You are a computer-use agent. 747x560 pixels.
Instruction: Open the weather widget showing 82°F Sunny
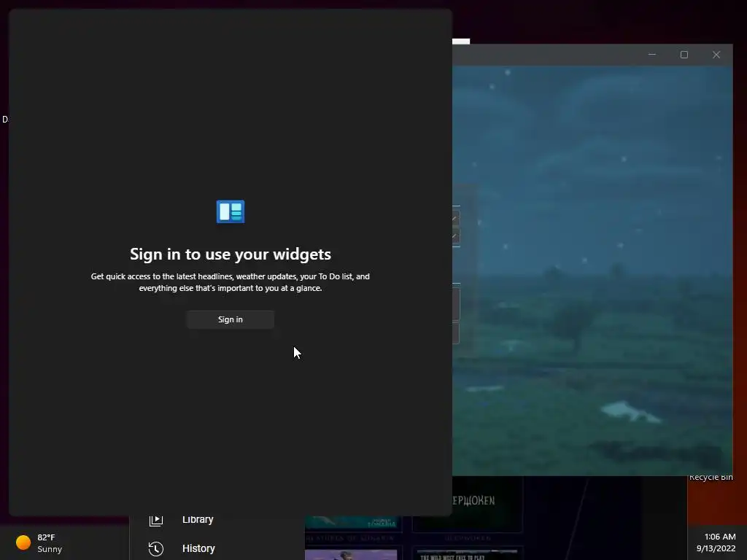click(x=39, y=542)
